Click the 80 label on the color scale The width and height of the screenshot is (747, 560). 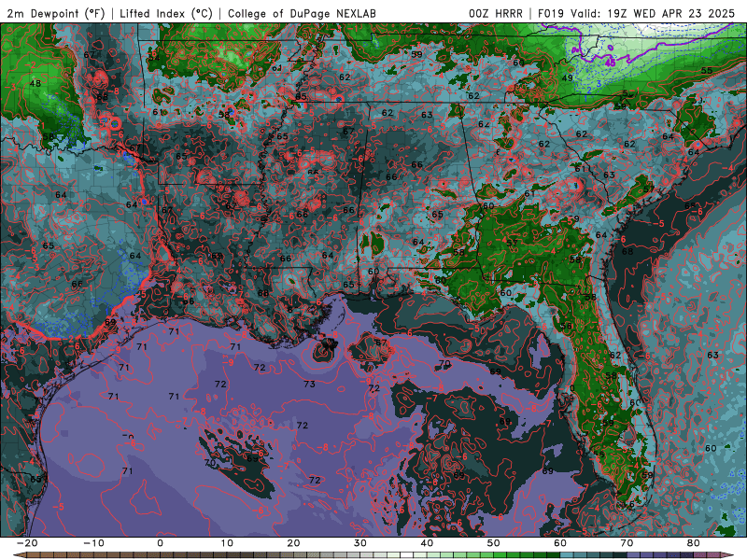[694, 543]
